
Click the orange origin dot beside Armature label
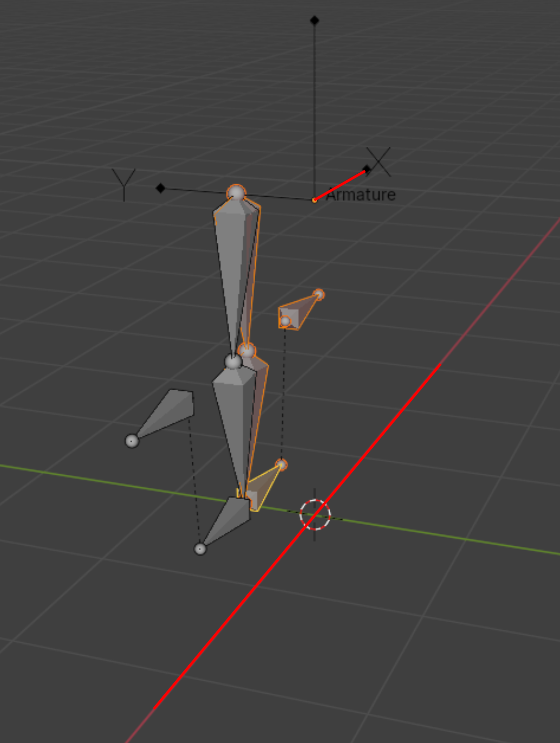click(314, 200)
